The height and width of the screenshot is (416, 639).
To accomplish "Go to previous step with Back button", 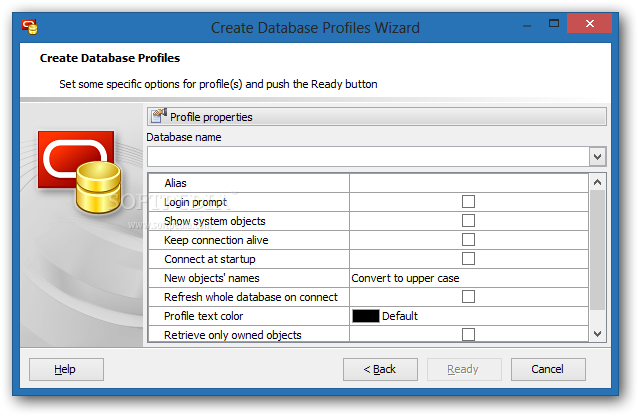I will 380,369.
